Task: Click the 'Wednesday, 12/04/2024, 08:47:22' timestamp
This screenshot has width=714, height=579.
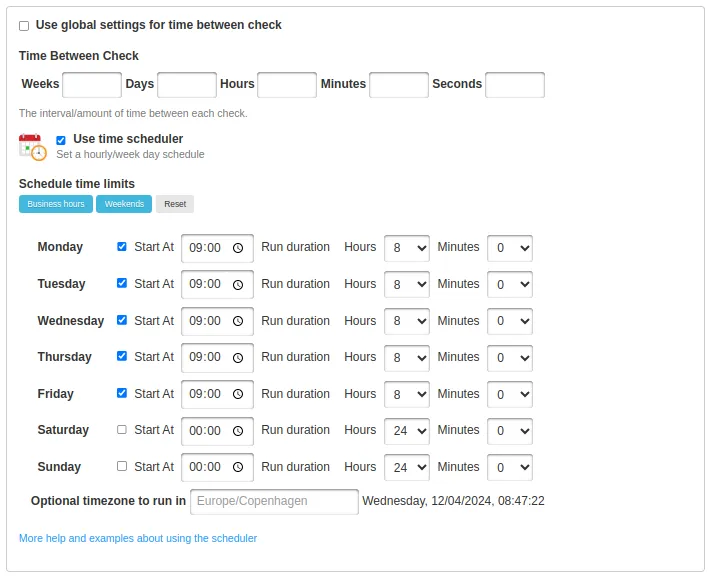Action: point(453,501)
